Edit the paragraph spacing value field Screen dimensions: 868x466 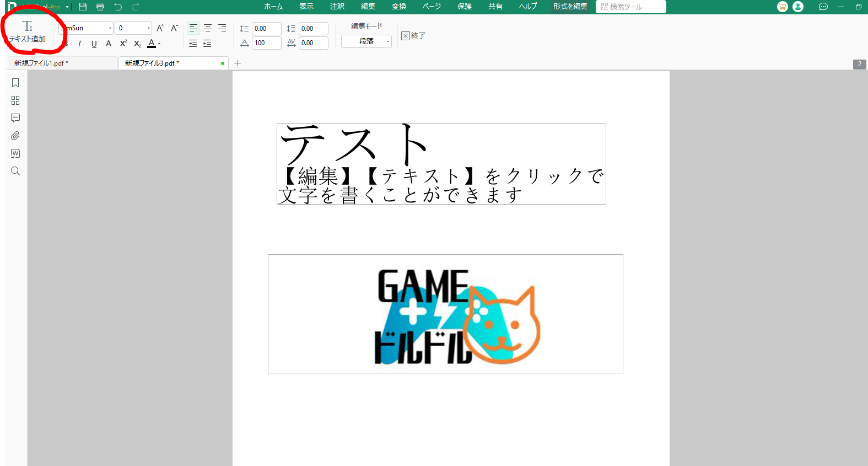(x=314, y=29)
